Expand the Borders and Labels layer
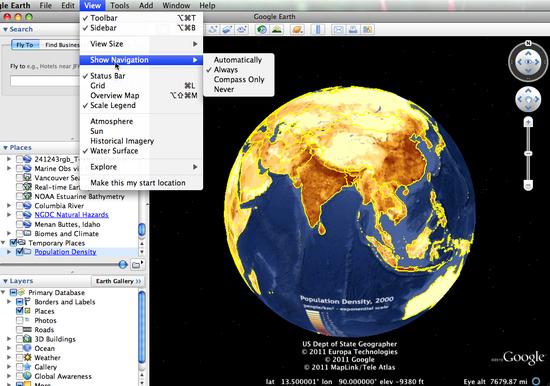Viewport: 550px width, 386px height. (x=9, y=301)
